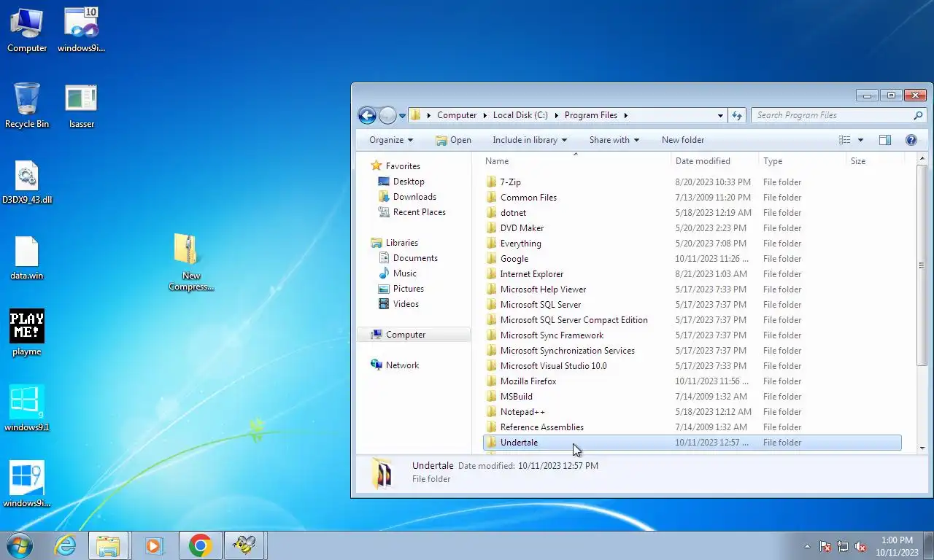
Task: Select the 7-Zip folder
Action: (692, 182)
